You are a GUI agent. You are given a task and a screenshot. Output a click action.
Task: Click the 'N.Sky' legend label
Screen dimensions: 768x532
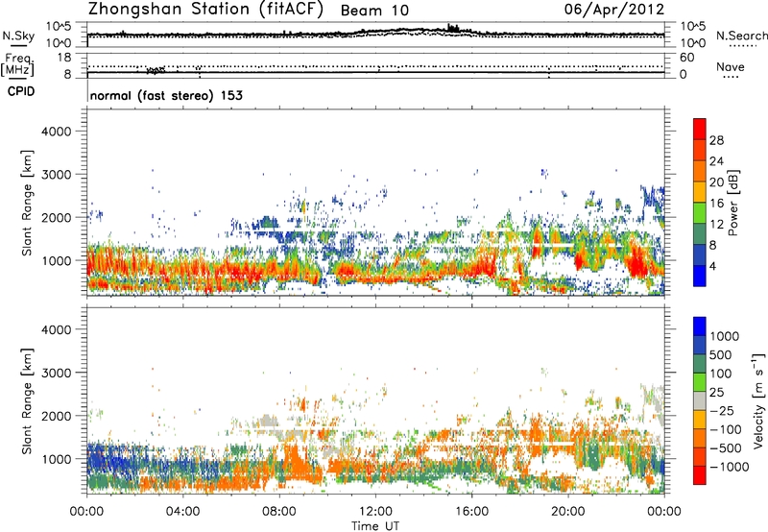(x=18, y=36)
